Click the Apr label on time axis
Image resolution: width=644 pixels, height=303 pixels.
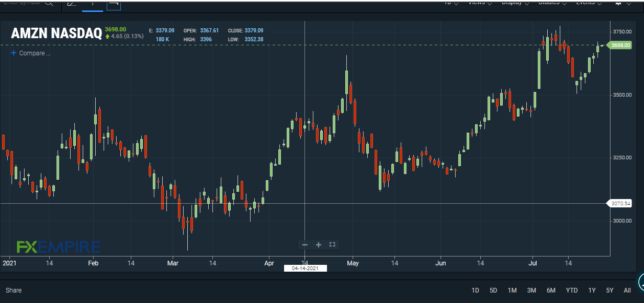point(269,263)
